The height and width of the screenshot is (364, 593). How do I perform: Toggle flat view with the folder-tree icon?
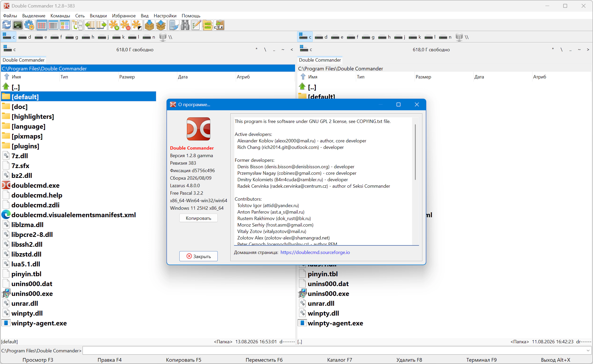[77, 25]
